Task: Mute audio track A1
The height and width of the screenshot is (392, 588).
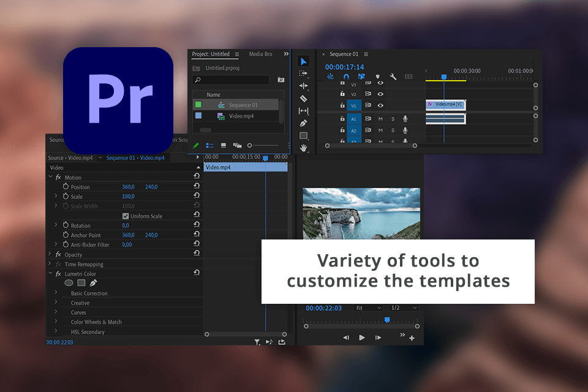Action: coord(380,119)
